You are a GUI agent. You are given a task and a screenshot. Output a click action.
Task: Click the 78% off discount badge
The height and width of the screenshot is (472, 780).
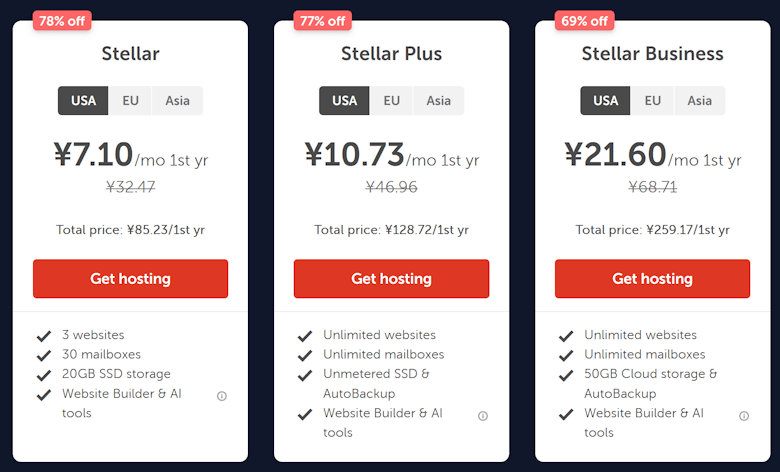tap(62, 21)
